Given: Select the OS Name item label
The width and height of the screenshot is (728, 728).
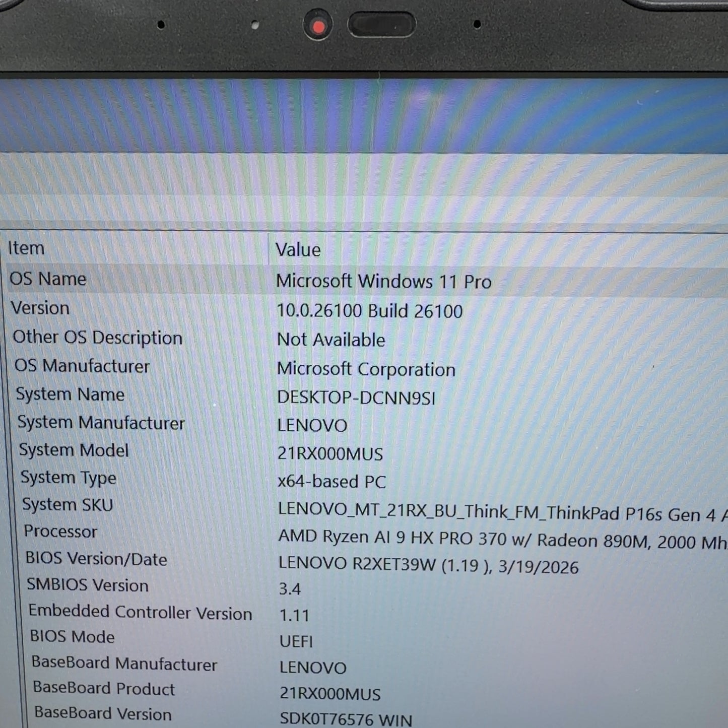Looking at the screenshot, I should 48,279.
